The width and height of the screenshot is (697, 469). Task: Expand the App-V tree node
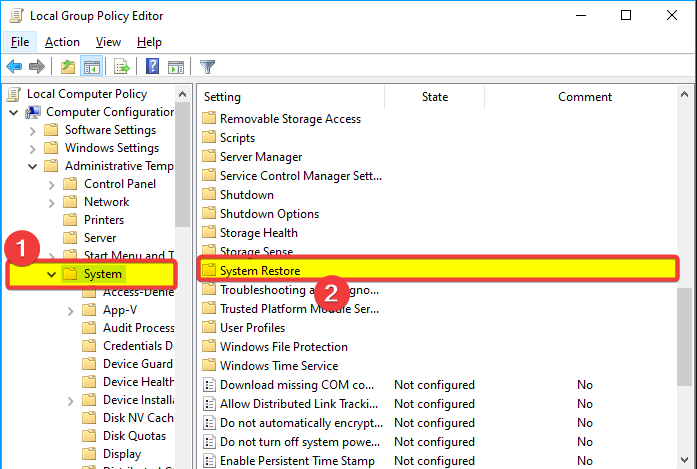71,311
